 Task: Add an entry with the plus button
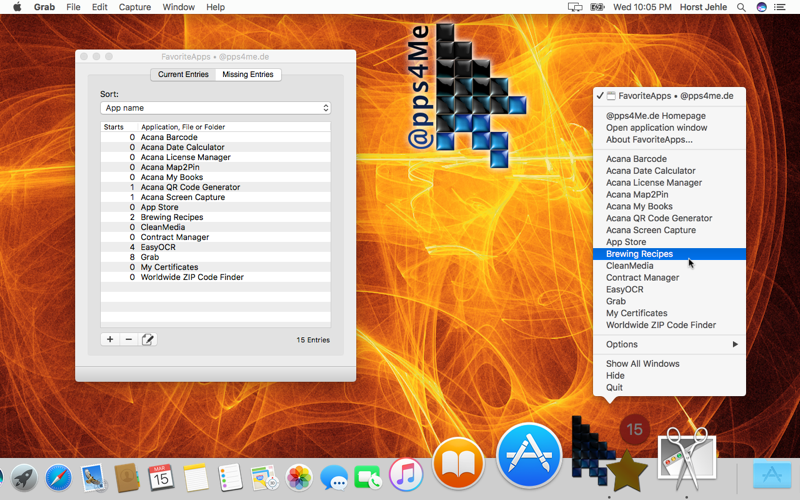(110, 339)
